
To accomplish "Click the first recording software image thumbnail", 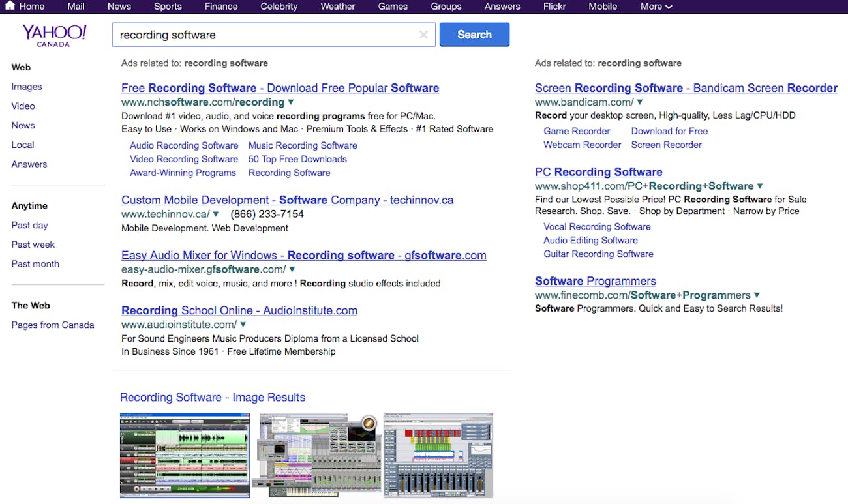I will (185, 455).
